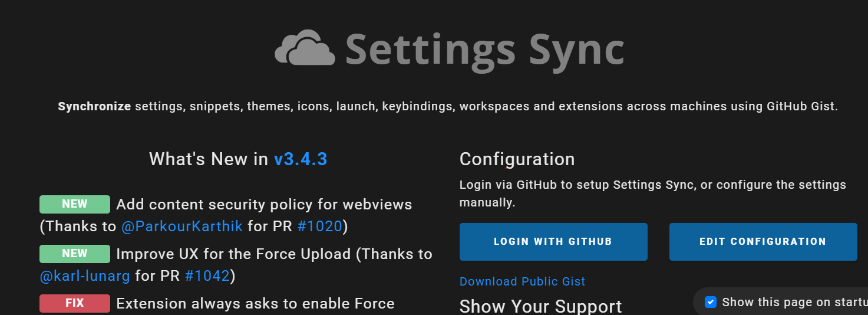Uncheck Show this page on startup

(x=711, y=302)
